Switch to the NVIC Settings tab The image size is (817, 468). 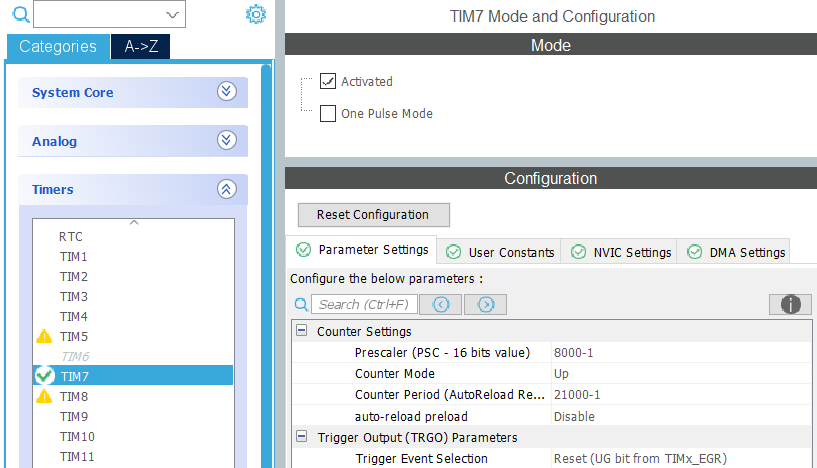[x=619, y=252]
